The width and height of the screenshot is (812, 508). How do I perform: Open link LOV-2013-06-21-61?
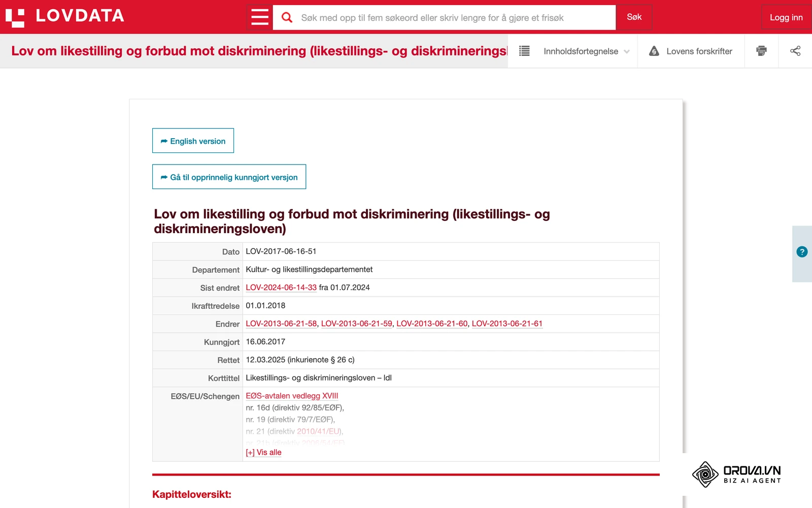click(507, 324)
